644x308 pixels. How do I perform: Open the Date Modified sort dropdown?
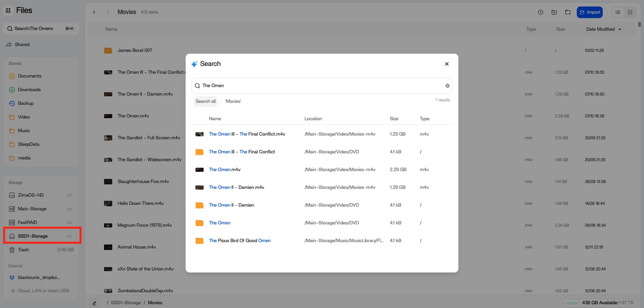point(603,29)
